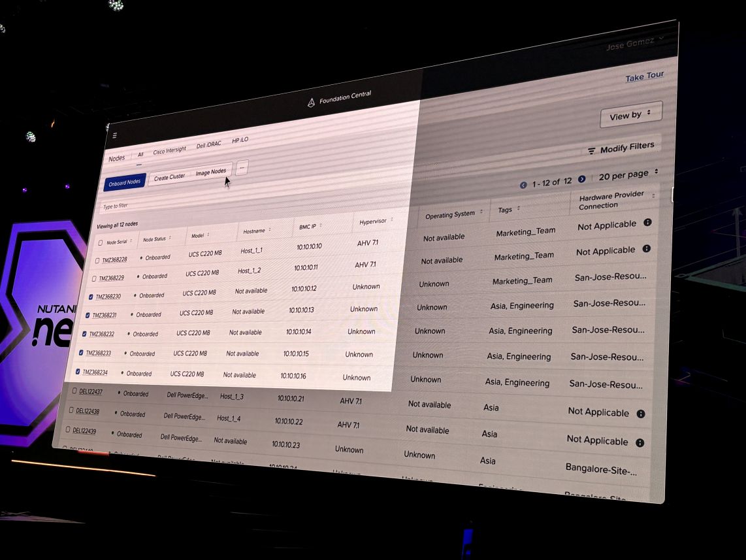Screen dimensions: 746x560
Task: Click the Onboard Nodes button
Action: pyautogui.click(x=124, y=182)
